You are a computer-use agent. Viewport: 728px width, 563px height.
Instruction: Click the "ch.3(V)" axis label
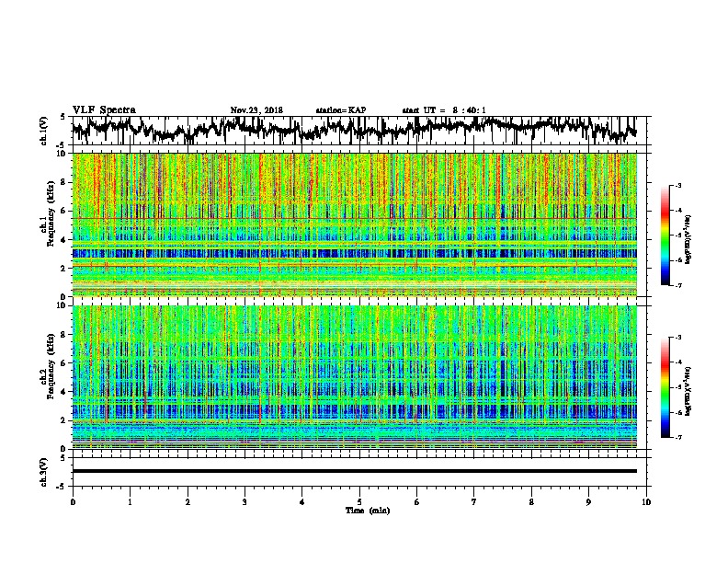(x=44, y=472)
